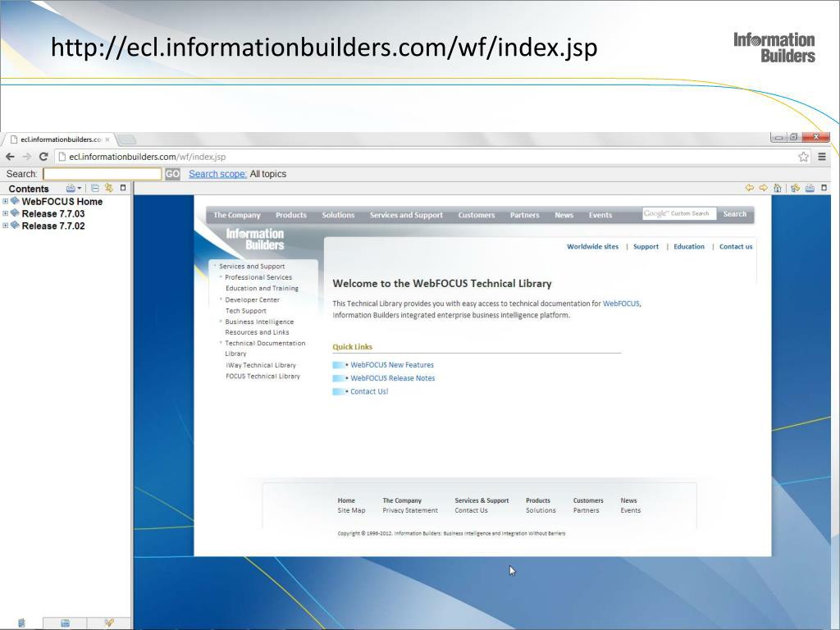Open the Contact Us! quick link
Viewport: 840px width, 630px height.
(x=369, y=391)
